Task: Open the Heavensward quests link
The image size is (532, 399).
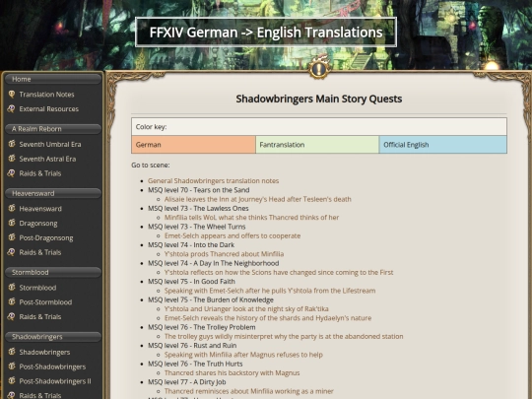Action: (x=40, y=209)
